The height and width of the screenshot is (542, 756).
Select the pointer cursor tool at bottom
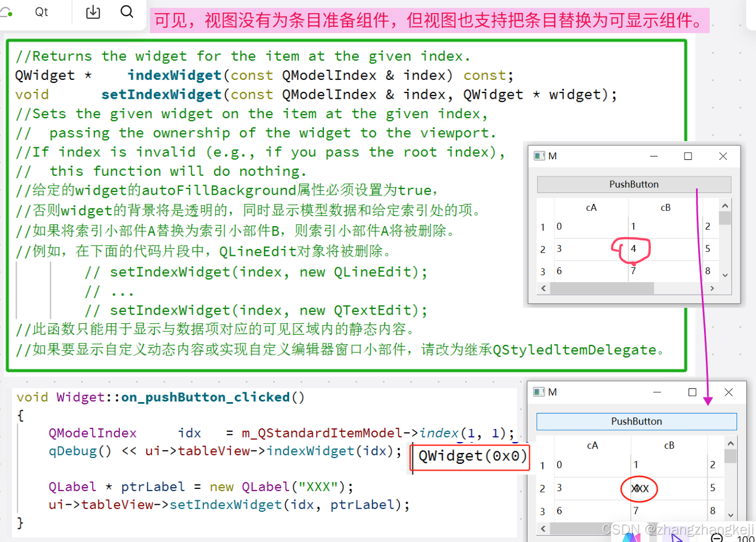(677, 537)
